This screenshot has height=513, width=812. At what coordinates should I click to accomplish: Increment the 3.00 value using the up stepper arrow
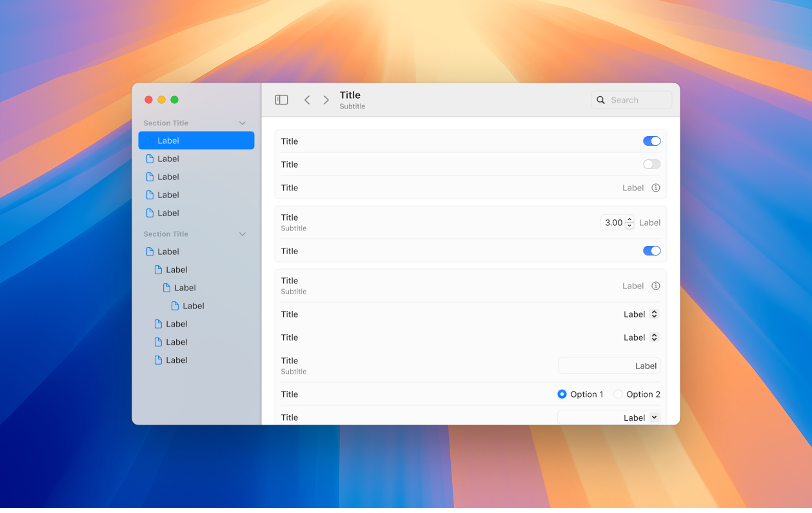click(629, 219)
